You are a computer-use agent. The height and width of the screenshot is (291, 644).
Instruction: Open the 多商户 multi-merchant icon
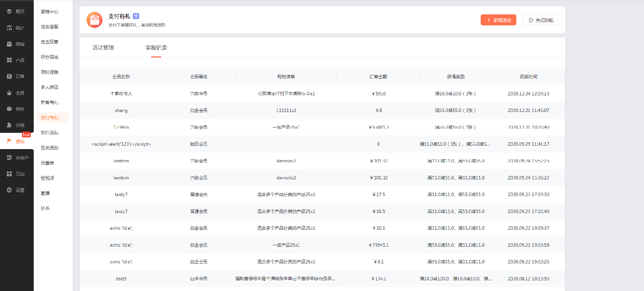tap(9, 158)
